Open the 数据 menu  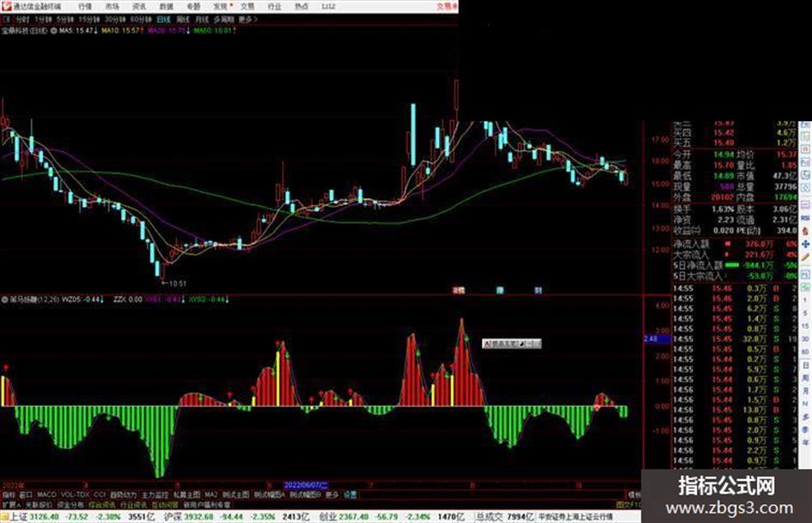pos(166,6)
